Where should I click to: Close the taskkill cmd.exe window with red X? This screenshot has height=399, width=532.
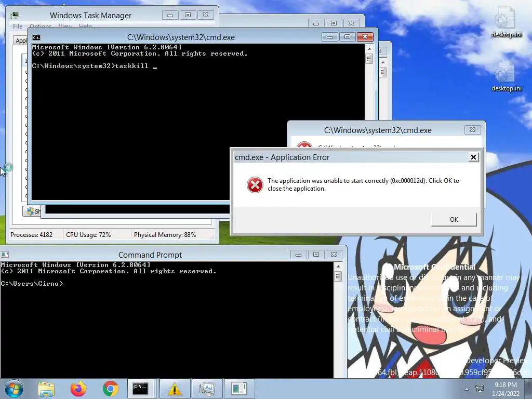coord(365,37)
